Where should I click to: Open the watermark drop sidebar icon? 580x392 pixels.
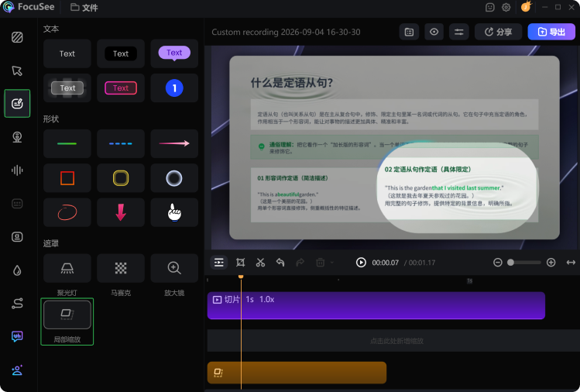tap(17, 270)
